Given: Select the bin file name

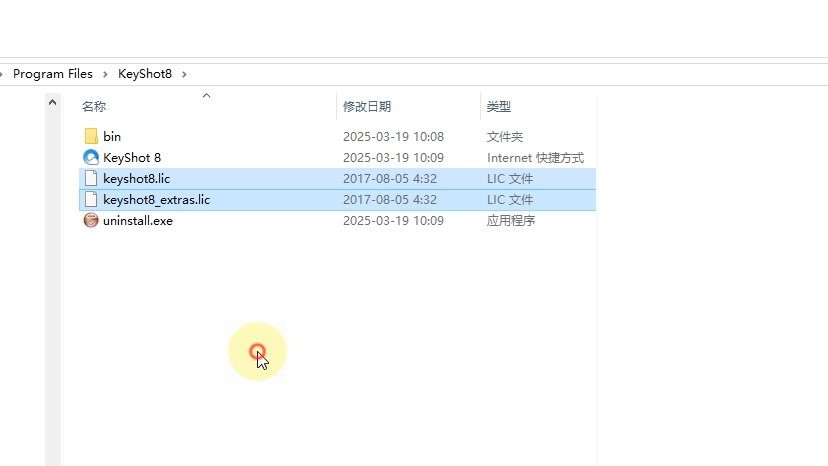Looking at the screenshot, I should pos(112,137).
